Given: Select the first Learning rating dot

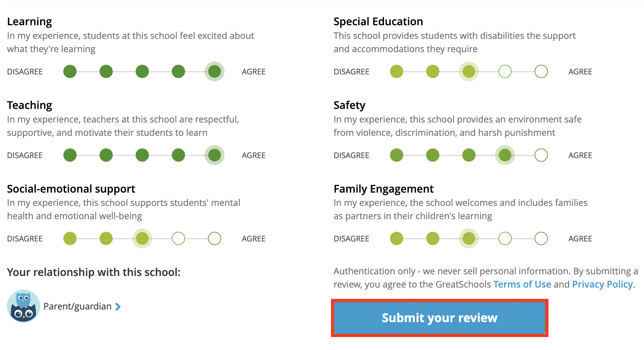Looking at the screenshot, I should pyautogui.click(x=70, y=71).
